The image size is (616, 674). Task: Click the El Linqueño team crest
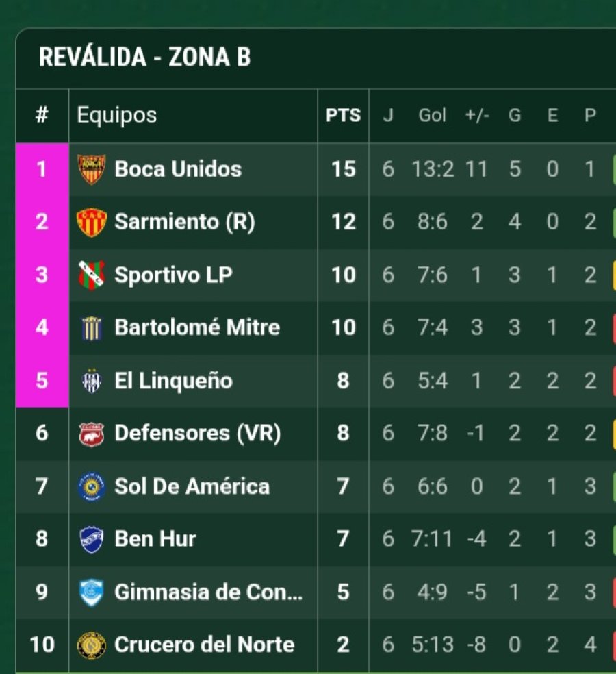(x=91, y=381)
